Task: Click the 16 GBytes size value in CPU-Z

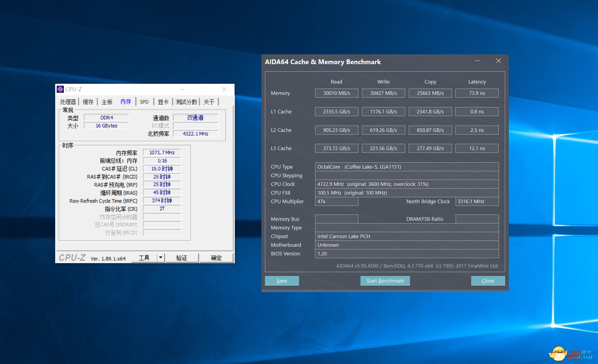Action: 107,126
